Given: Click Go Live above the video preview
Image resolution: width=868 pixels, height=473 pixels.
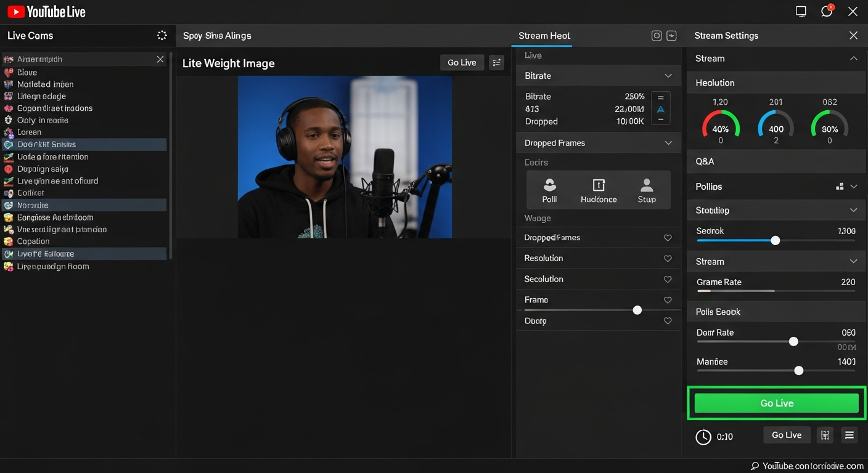Looking at the screenshot, I should 461,62.
